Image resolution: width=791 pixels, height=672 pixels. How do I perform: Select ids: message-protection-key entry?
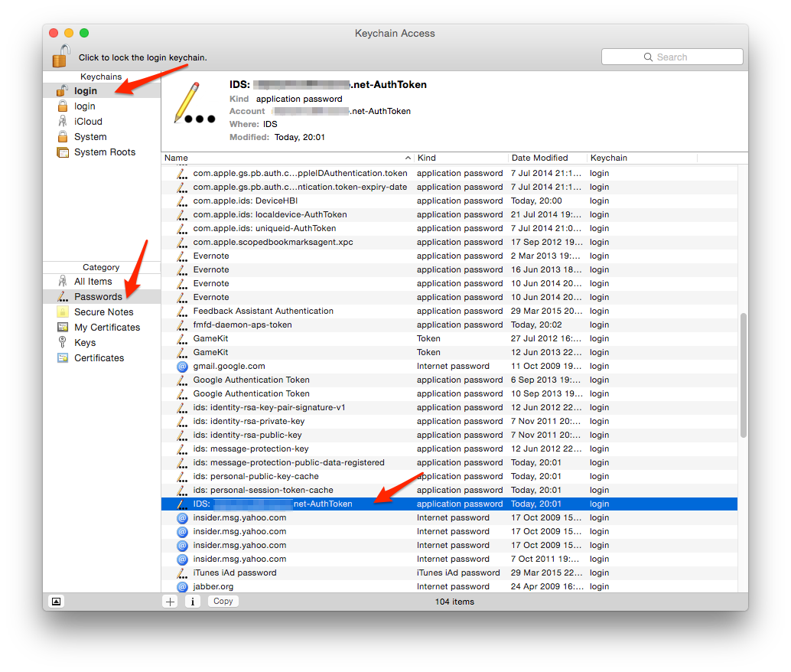(449, 449)
